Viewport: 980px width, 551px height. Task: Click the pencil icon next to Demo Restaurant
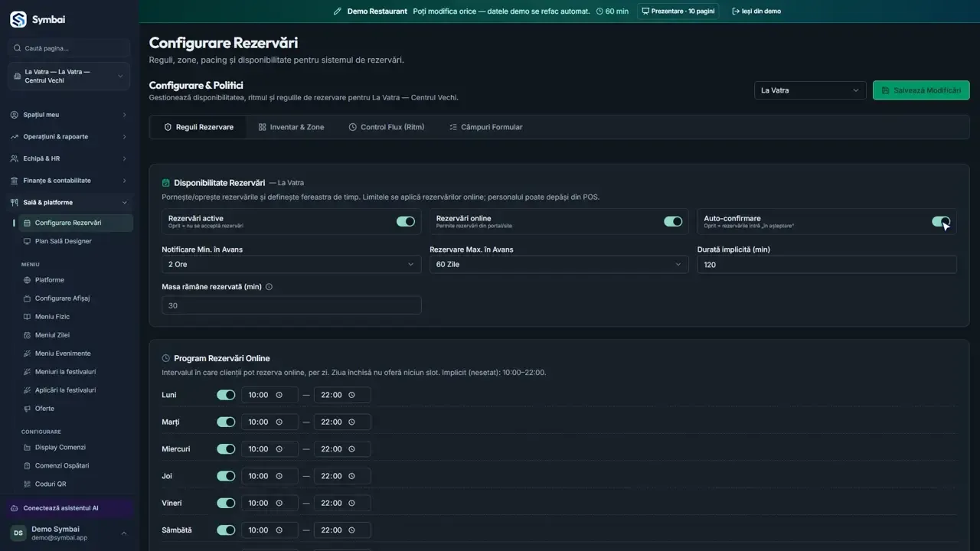338,11
